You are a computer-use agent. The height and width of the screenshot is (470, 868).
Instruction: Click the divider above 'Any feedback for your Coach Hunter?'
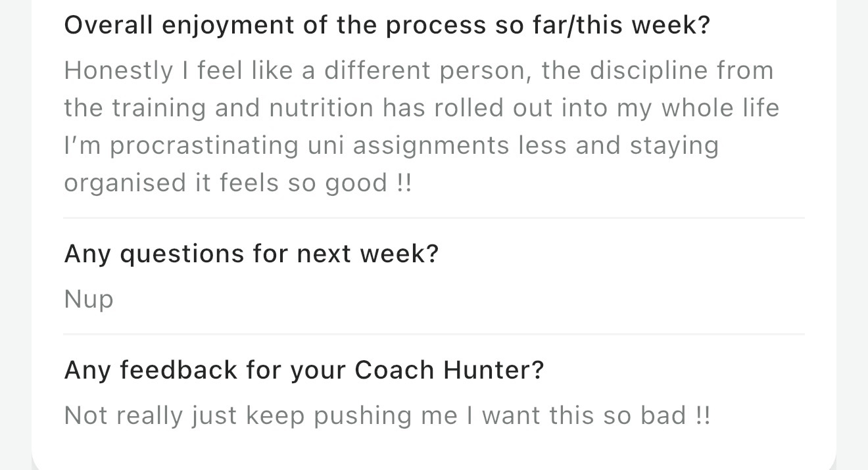coord(434,334)
